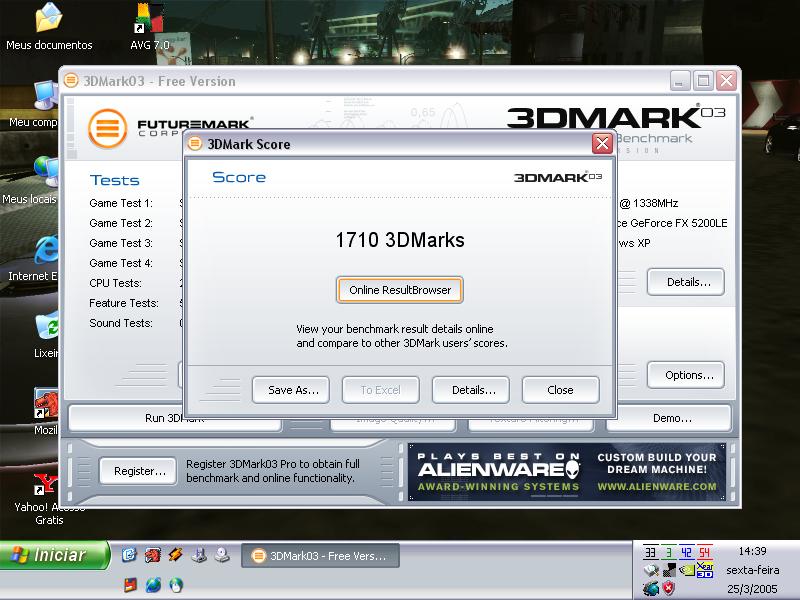This screenshot has height=600, width=800.
Task: Open the red shield security alert tray icon
Action: (668, 588)
